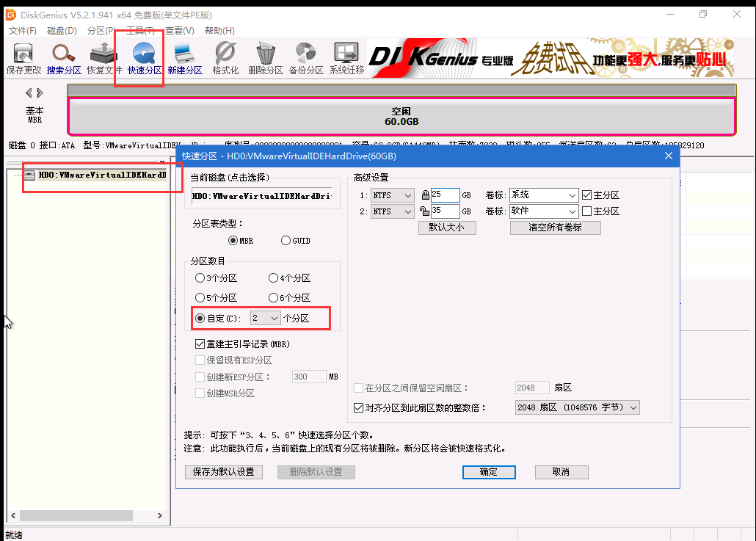Click the partition 1 size field (25 GB)
756x541 pixels.
coord(445,195)
